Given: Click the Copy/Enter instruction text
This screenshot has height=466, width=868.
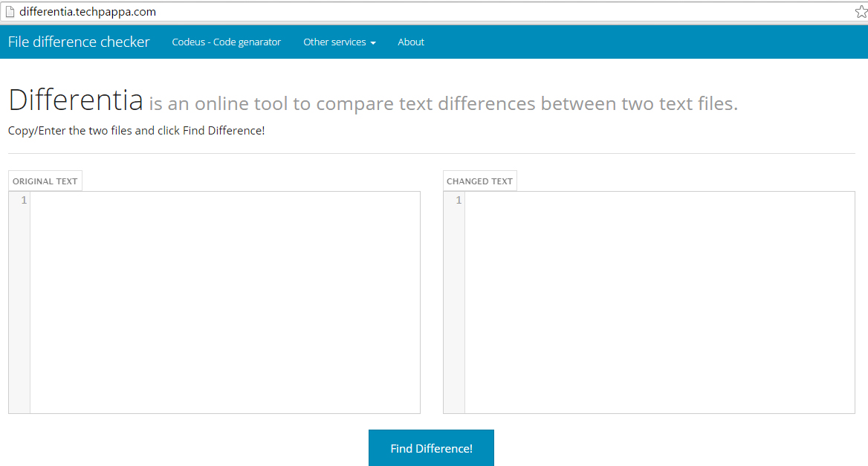Looking at the screenshot, I should pos(136,130).
